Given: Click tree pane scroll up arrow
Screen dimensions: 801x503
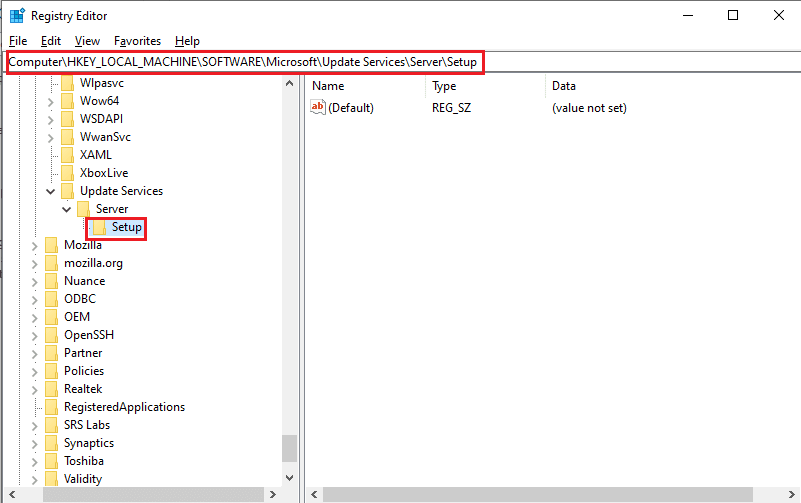Looking at the screenshot, I should pos(290,83).
